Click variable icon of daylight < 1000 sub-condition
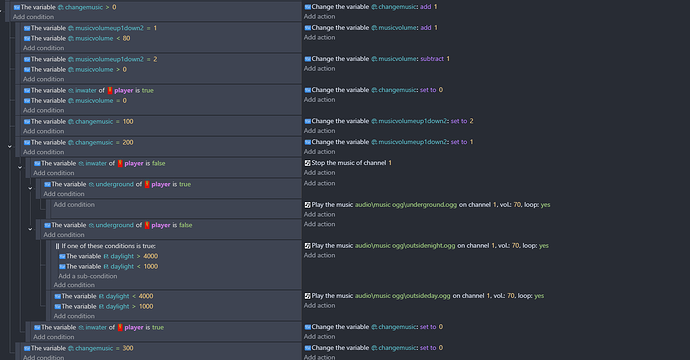This screenshot has width=690, height=360. click(x=62, y=267)
